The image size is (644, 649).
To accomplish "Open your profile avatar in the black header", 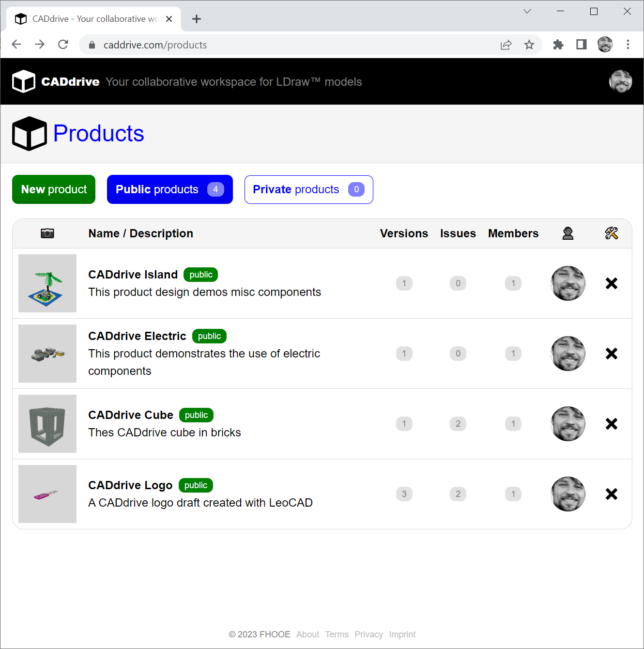I will 620,81.
